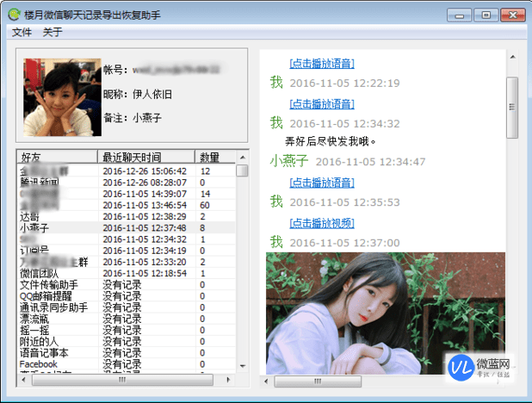Click time cell 2016-11-05 12:34:19
The image size is (532, 403).
click(145, 251)
